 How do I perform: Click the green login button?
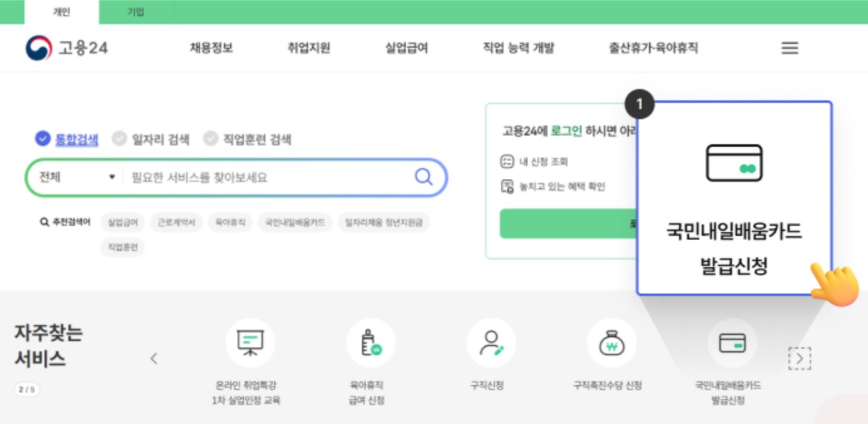[x=568, y=224]
